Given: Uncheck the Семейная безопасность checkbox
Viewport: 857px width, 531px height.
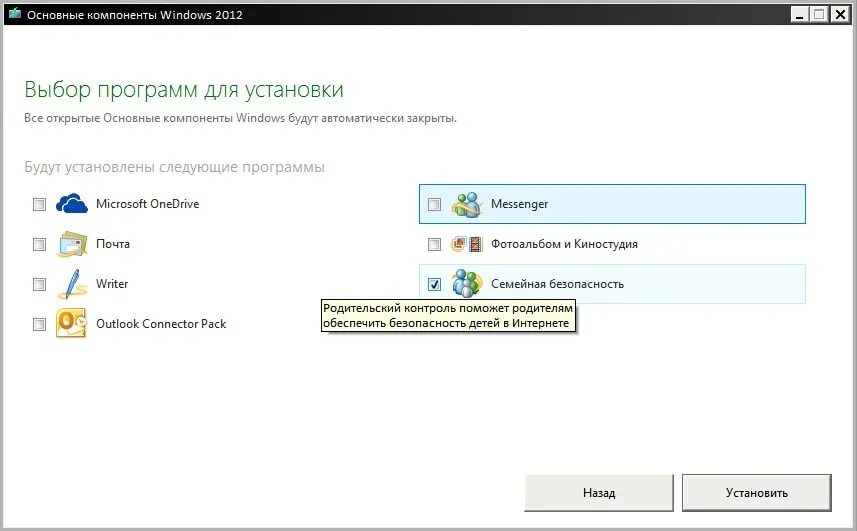Looking at the screenshot, I should [435, 284].
